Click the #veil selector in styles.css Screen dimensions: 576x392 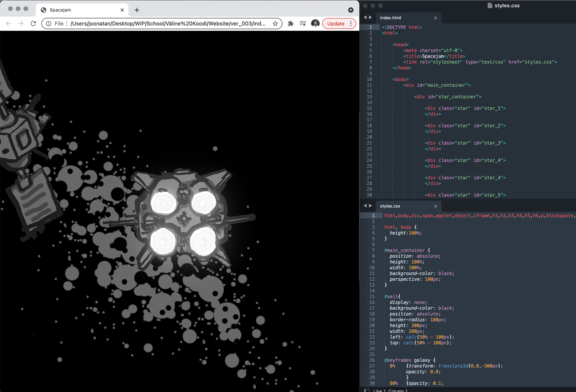tap(391, 296)
